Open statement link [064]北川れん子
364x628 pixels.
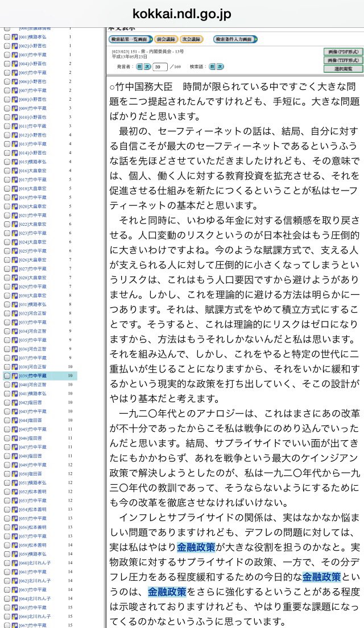(35, 599)
